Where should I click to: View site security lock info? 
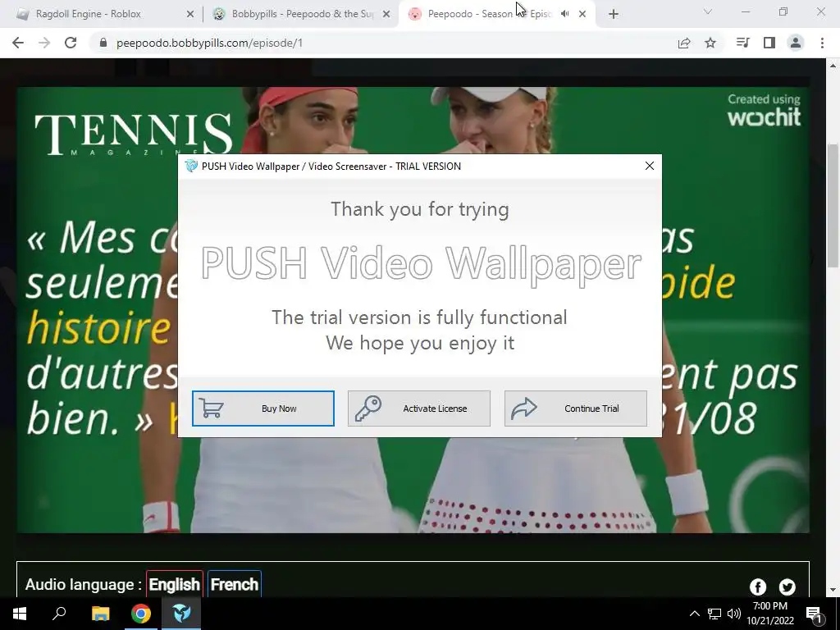[x=103, y=43]
